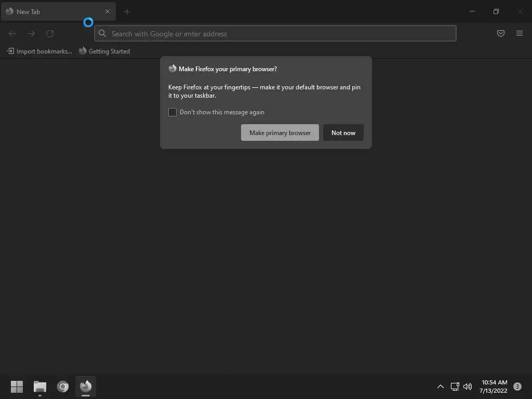Open the Firefox application menu

(x=520, y=33)
